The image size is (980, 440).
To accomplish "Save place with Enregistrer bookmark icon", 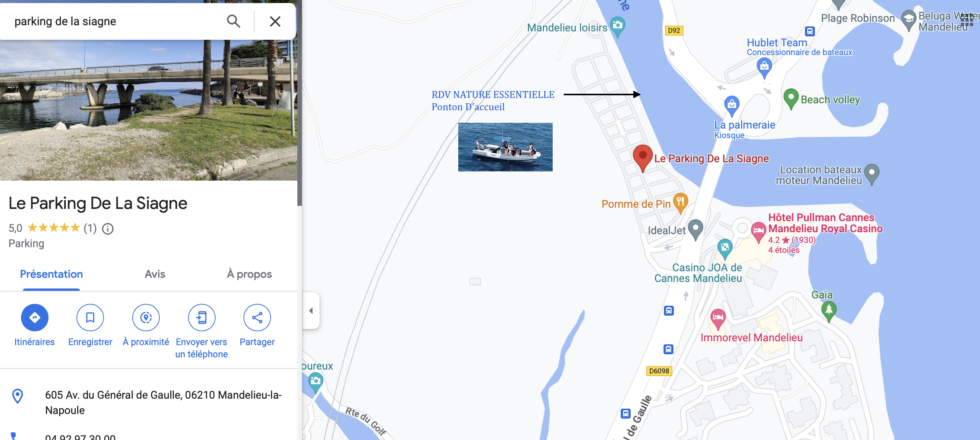I will [x=90, y=318].
